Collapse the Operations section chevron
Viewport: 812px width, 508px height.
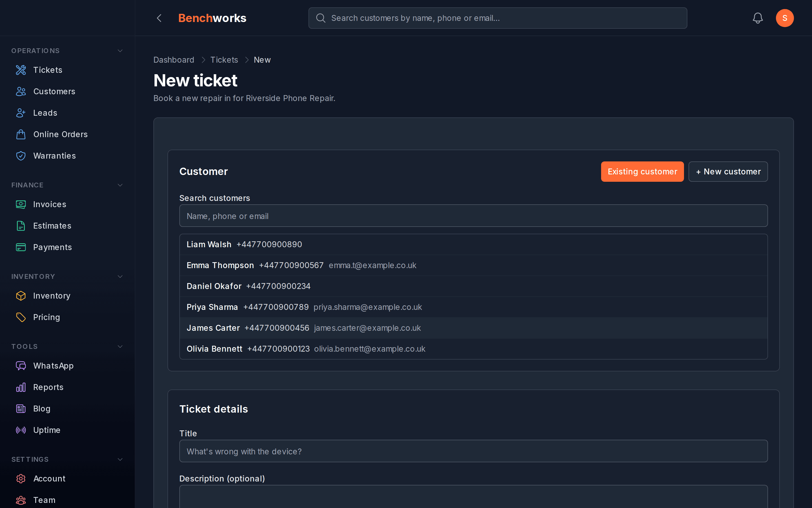120,51
